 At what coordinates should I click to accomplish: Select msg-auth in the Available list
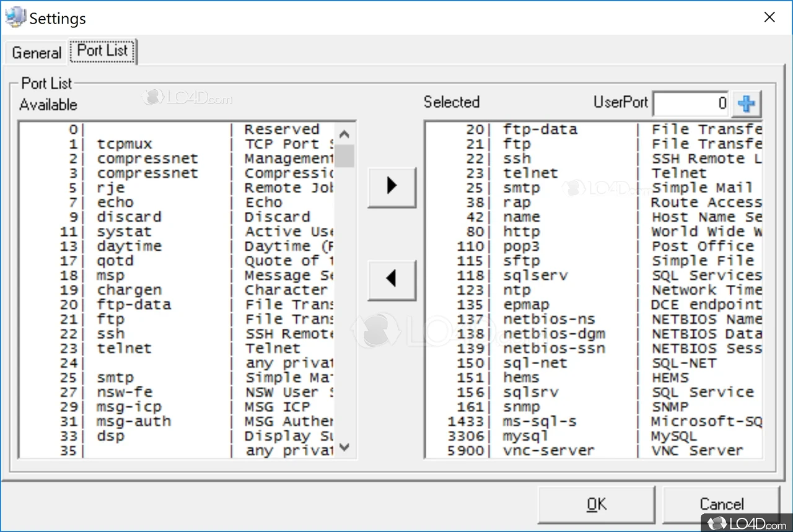tap(177, 422)
